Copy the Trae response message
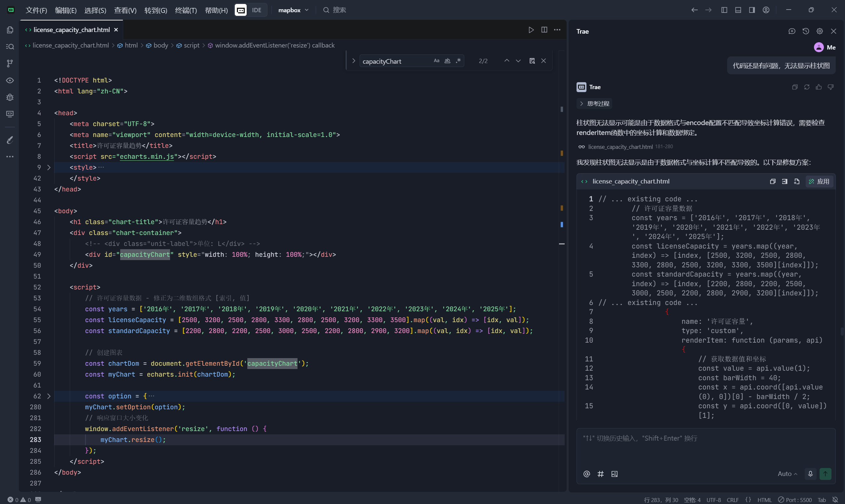This screenshot has width=845, height=504. point(795,87)
